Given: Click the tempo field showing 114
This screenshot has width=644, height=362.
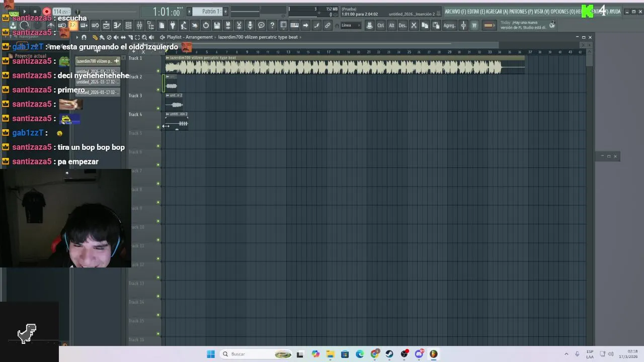Looking at the screenshot, I should click(61, 12).
